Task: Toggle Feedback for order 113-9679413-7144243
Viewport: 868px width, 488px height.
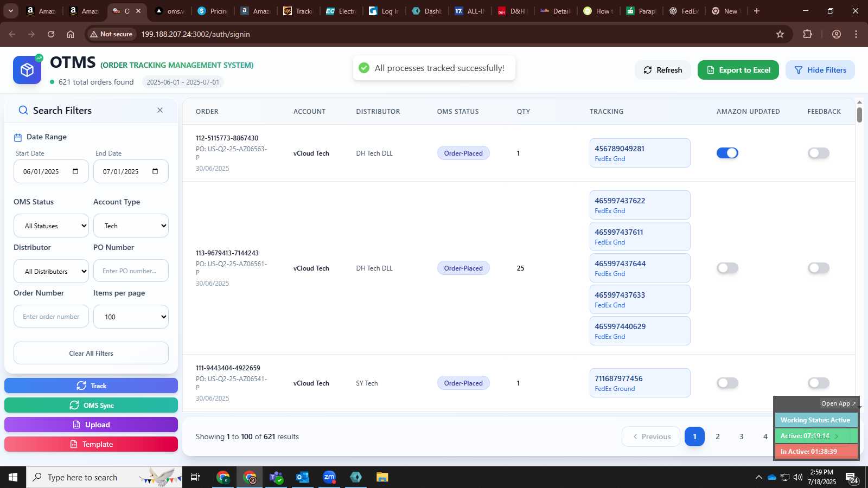Action: [x=819, y=268]
